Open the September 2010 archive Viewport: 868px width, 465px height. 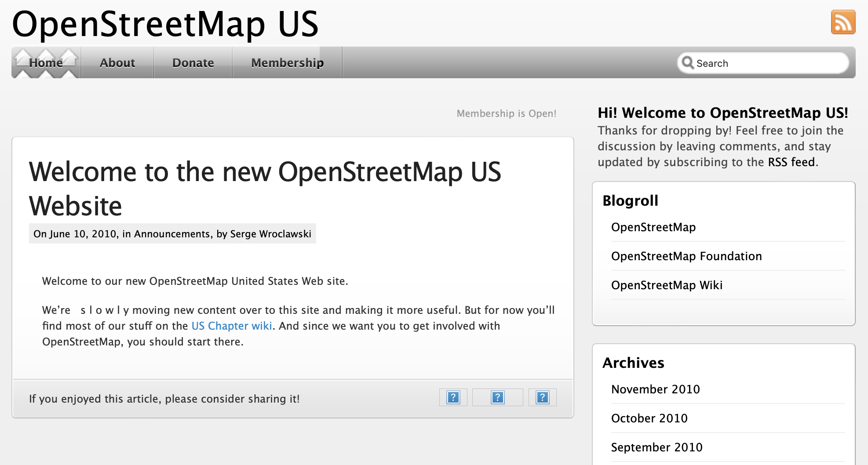tap(656, 447)
